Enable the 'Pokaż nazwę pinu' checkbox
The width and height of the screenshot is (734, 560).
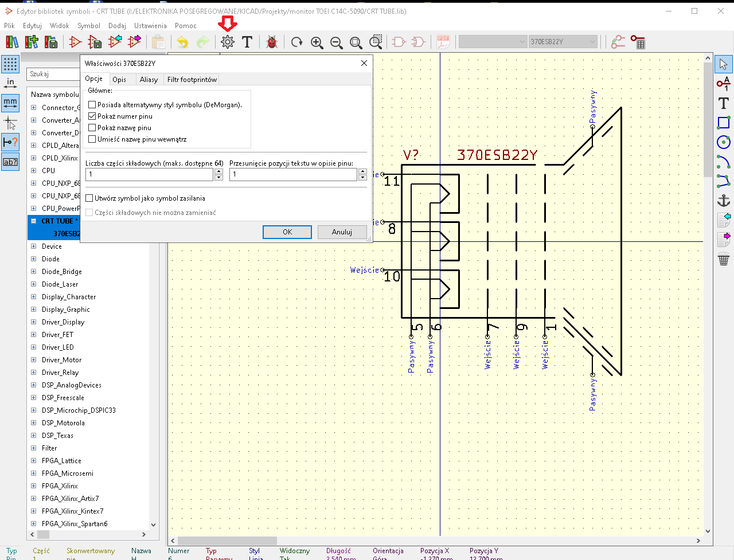pyautogui.click(x=92, y=128)
